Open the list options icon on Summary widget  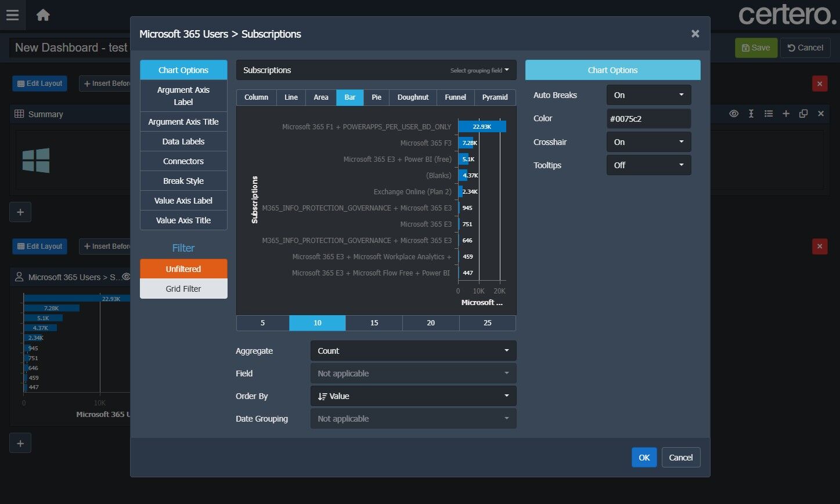769,114
